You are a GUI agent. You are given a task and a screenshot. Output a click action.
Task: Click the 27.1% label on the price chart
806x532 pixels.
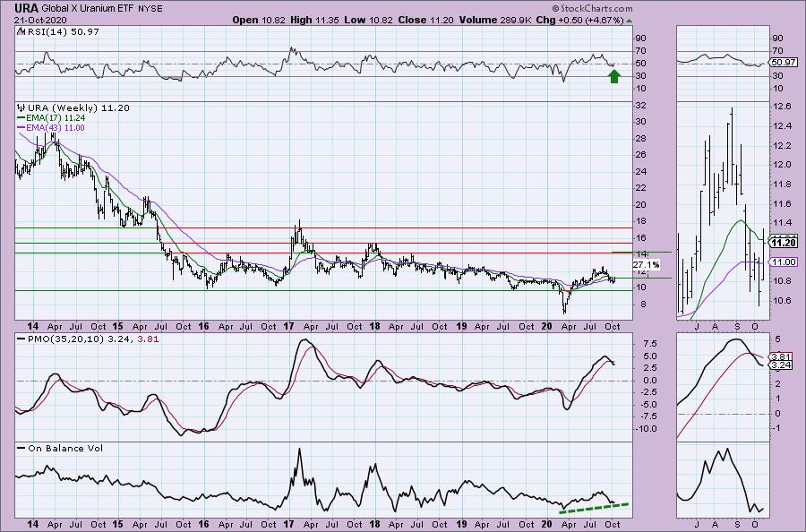pos(646,265)
